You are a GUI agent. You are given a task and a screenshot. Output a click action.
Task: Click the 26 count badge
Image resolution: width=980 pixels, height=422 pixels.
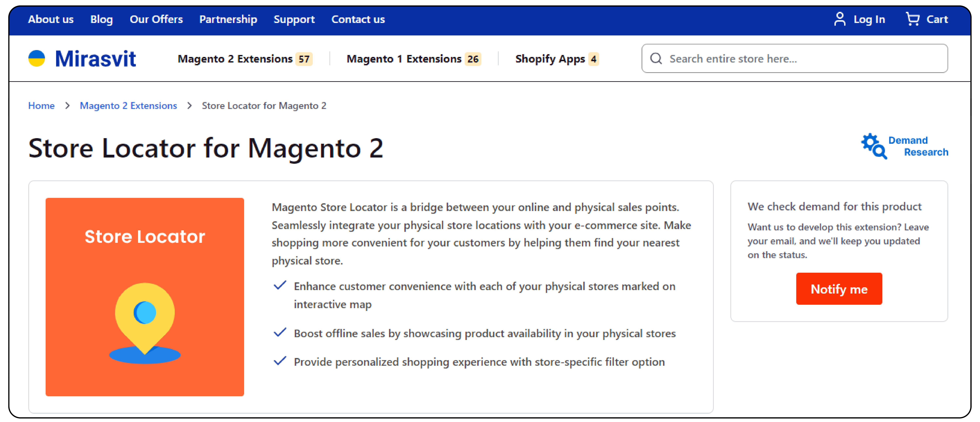473,59
